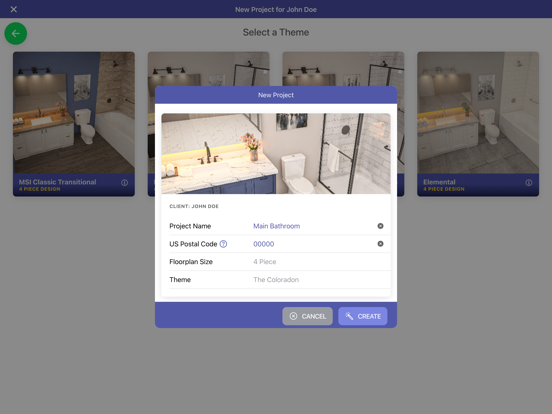Close the New Project screen with X icon
Image resolution: width=552 pixels, height=414 pixels.
pos(14,9)
